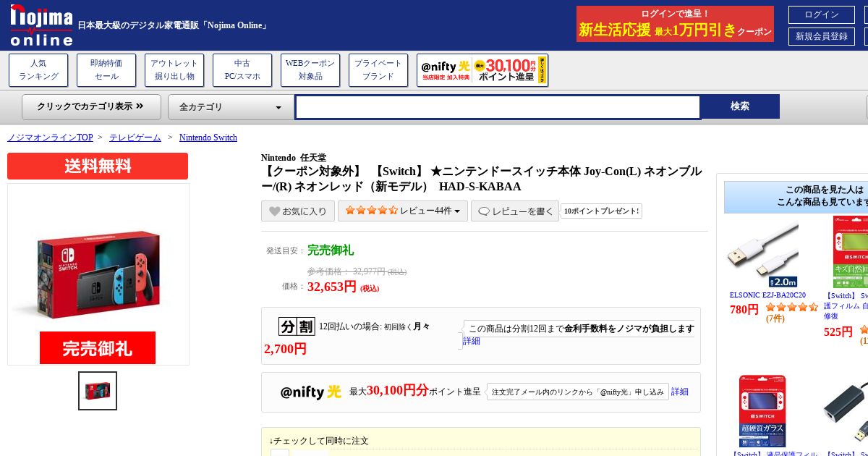Go to Nintendo Switch breadcrumb link
Viewport: 868px width, 456px height.
pos(208,138)
